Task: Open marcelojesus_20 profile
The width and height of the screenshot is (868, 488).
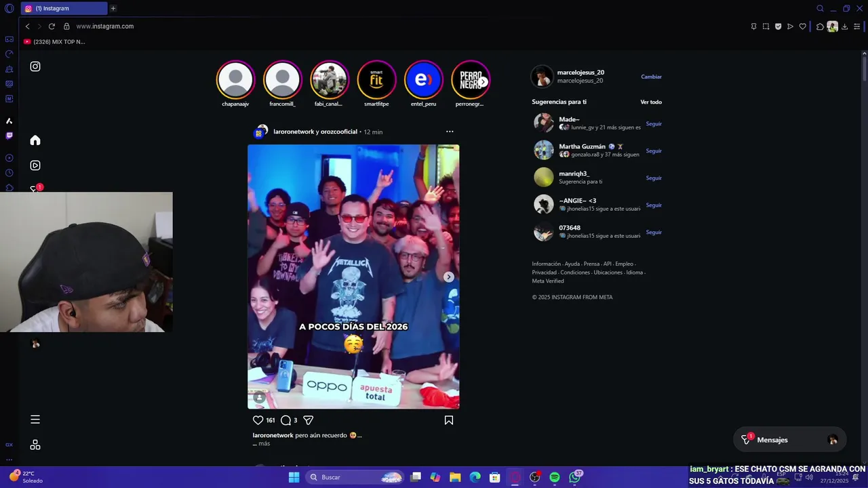Action: pyautogui.click(x=580, y=73)
